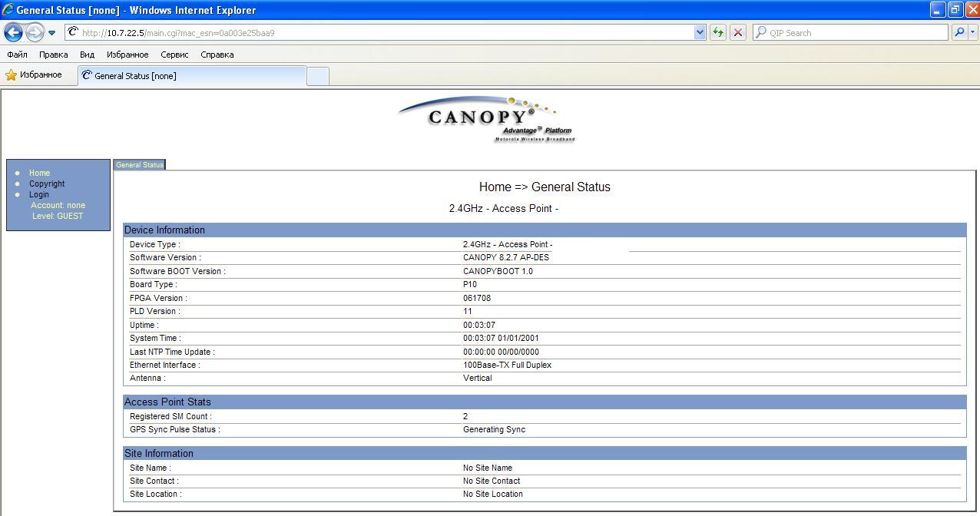Open the recent pages dropdown arrow
Screen dimensions: 980x516
tap(51, 33)
